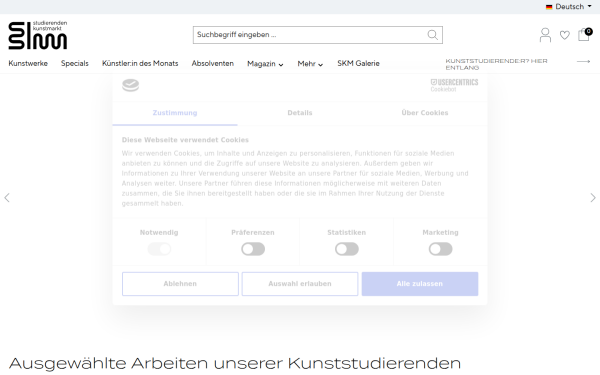The image size is (600, 375).
Task: Open the Absolventen menu item
Action: click(x=213, y=63)
